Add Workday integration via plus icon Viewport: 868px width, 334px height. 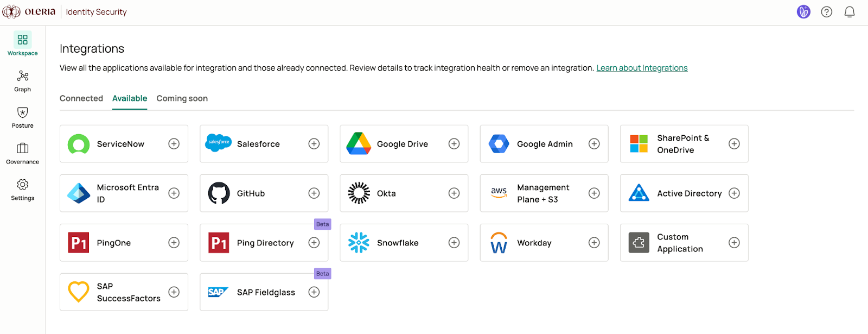point(594,243)
